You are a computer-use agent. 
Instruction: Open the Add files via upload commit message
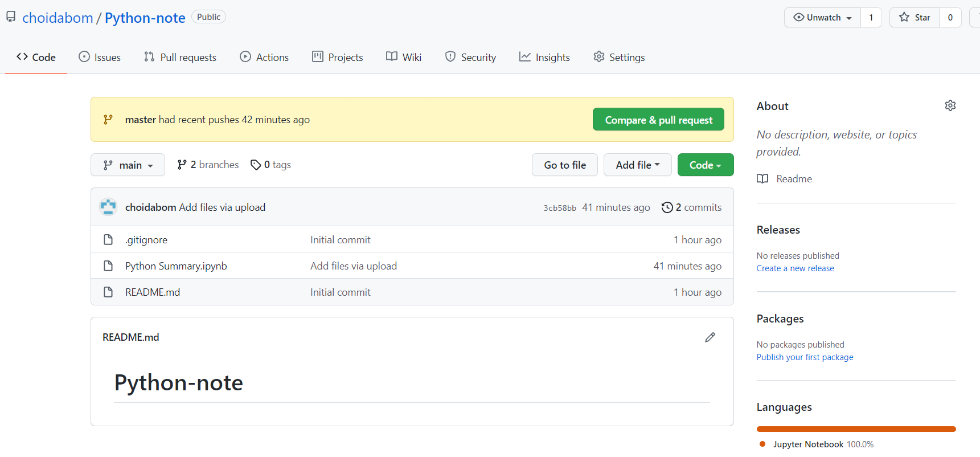point(222,207)
